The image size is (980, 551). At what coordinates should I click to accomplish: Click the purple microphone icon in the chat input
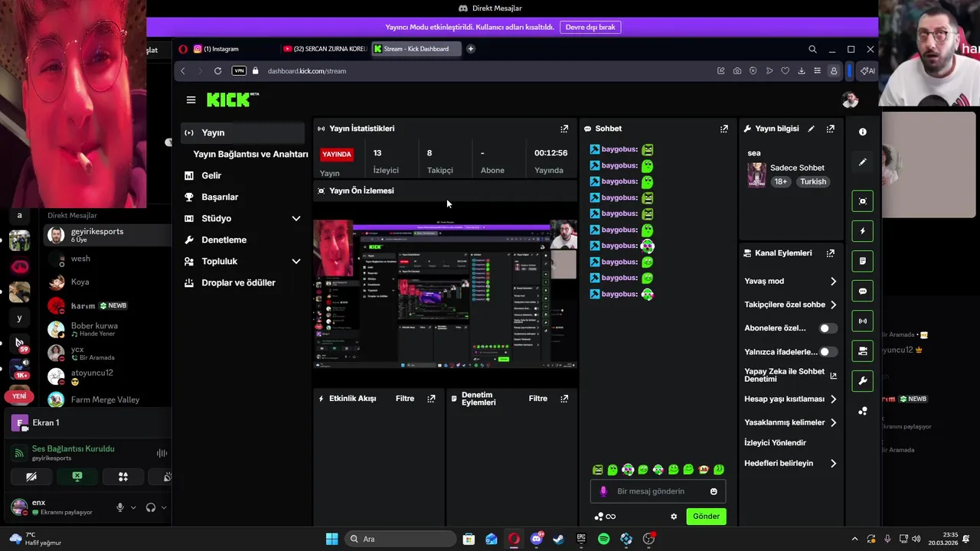click(x=603, y=491)
